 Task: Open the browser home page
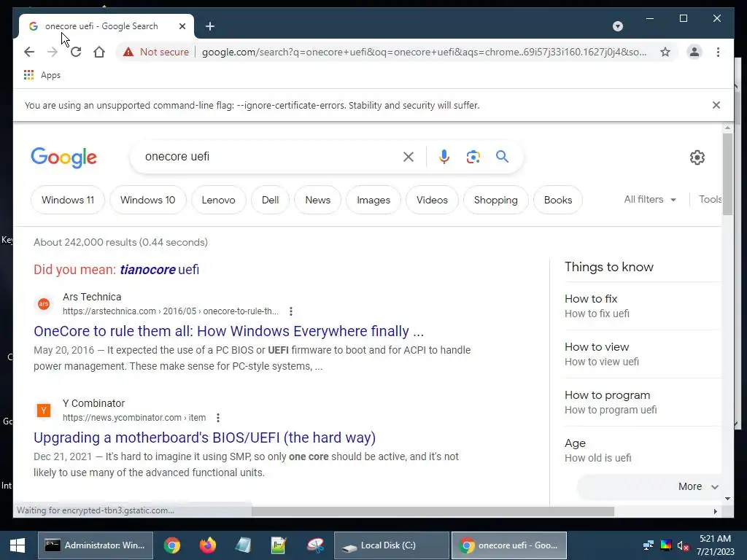click(99, 52)
